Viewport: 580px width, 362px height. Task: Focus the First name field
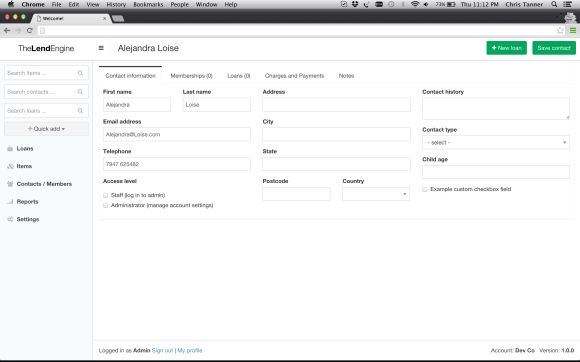click(x=137, y=105)
